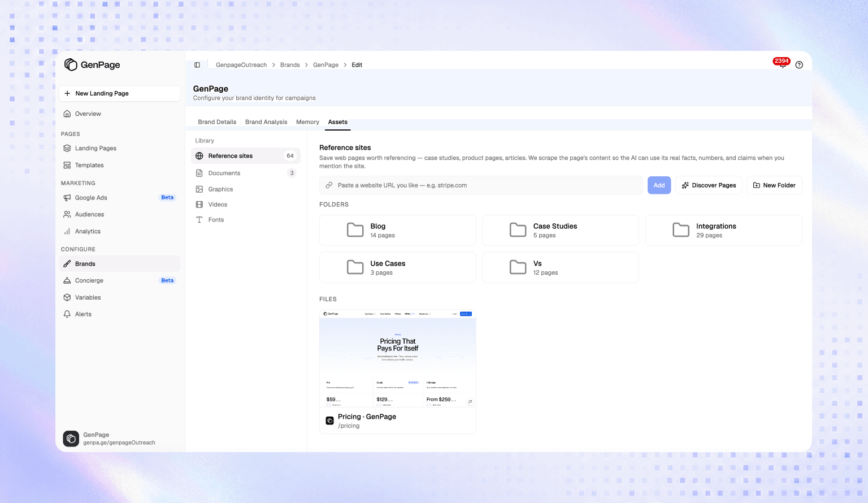The height and width of the screenshot is (503, 868).
Task: Click the Add button
Action: pyautogui.click(x=659, y=185)
